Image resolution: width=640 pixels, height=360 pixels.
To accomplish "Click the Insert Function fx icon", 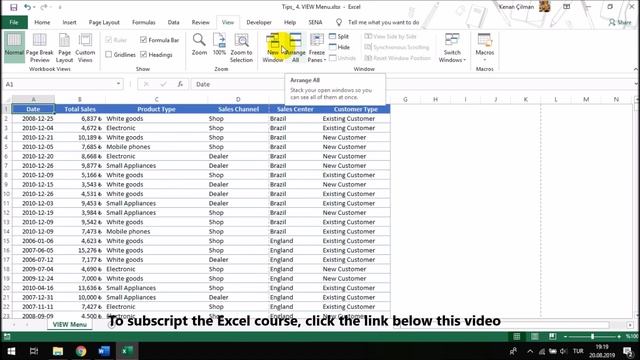I will click(180, 84).
